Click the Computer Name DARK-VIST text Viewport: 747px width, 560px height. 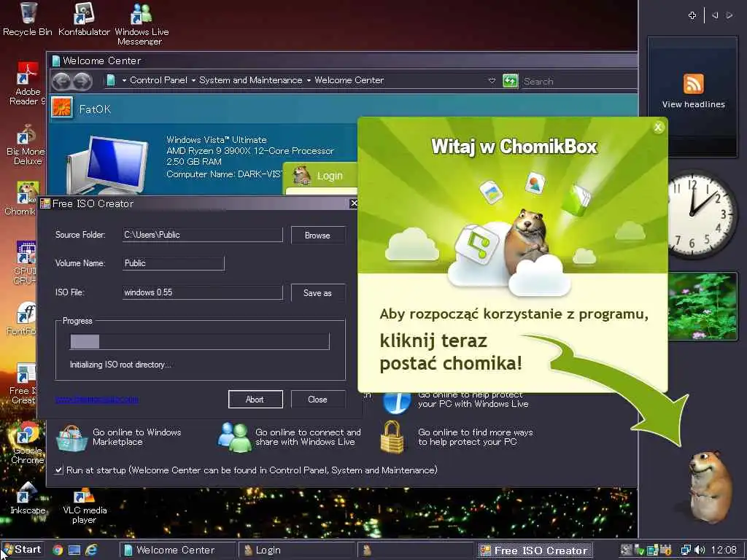coord(224,174)
